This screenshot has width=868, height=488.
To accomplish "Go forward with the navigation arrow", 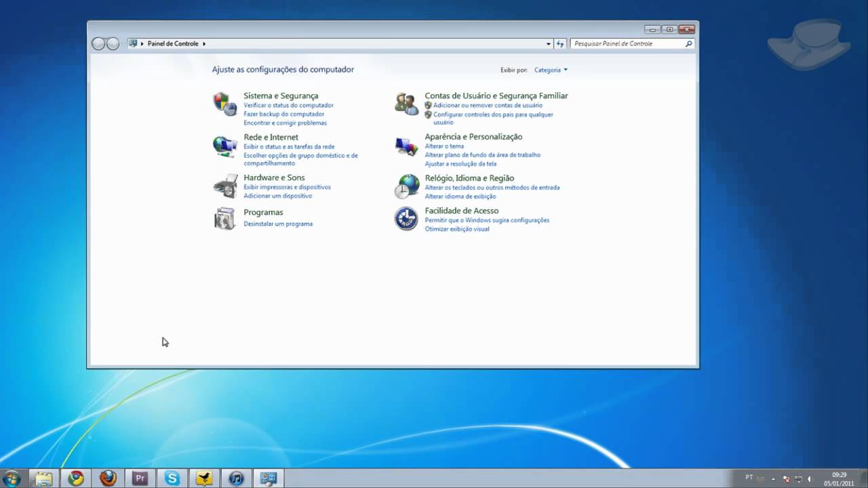I will (113, 43).
